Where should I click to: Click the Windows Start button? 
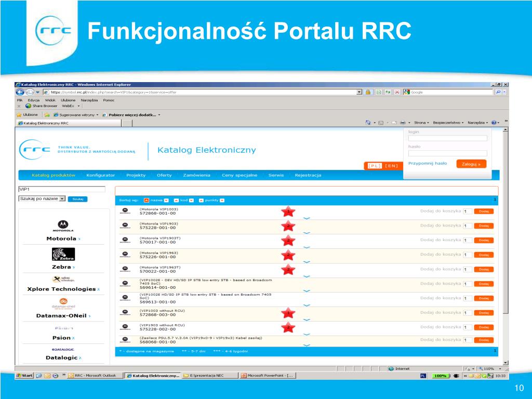(x=24, y=376)
